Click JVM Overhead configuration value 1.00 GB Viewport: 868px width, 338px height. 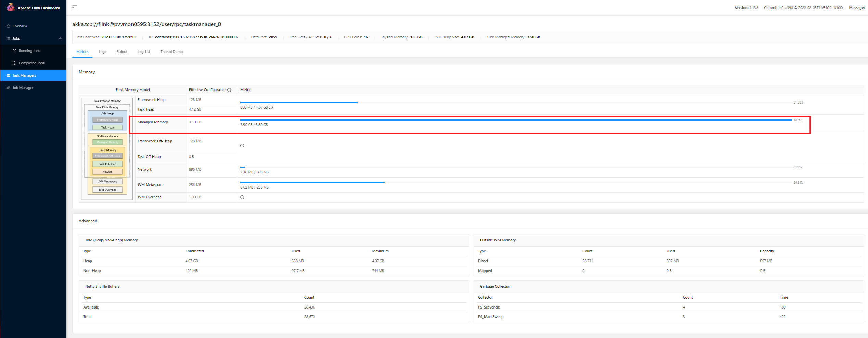coord(195,197)
